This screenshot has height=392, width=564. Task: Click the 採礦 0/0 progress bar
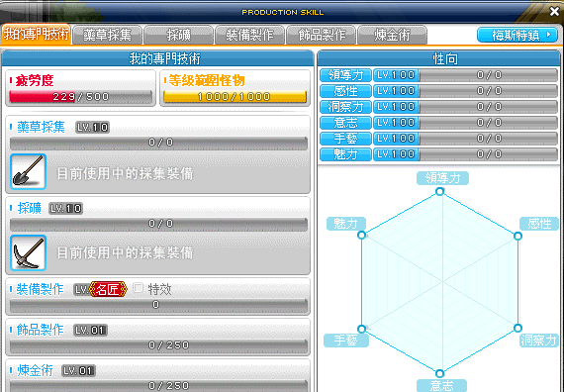pyautogui.click(x=158, y=224)
